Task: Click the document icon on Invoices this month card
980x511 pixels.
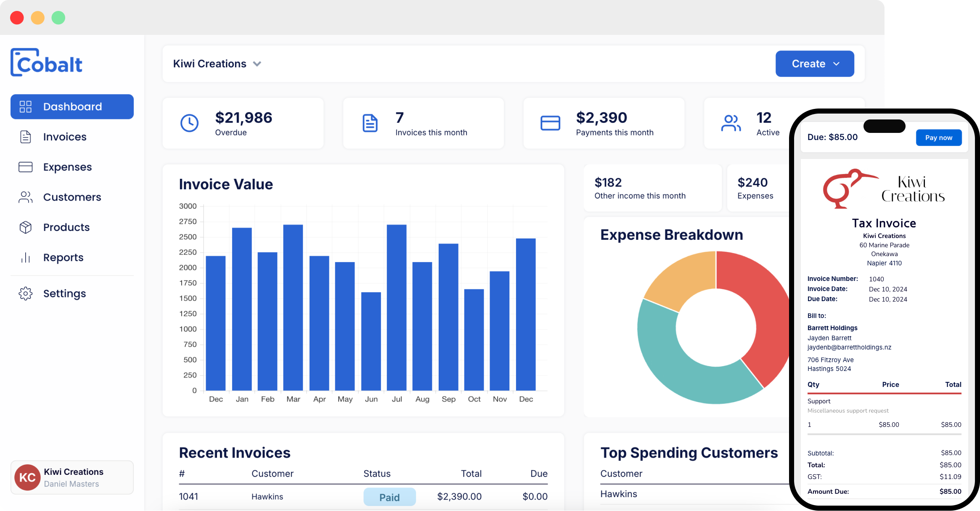Action: coord(370,123)
